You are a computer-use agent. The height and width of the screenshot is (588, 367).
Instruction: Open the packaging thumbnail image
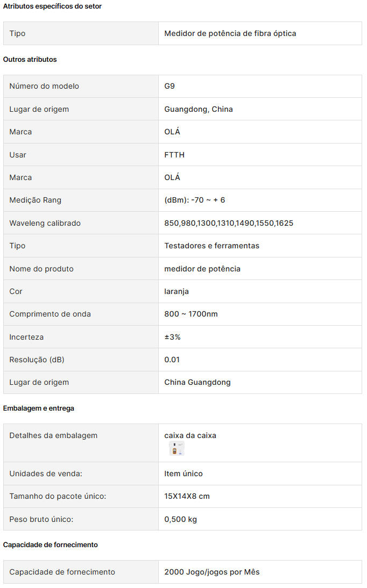[177, 448]
